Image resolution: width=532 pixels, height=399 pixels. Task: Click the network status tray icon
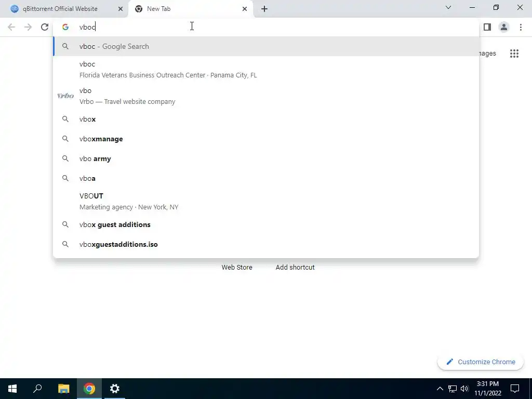pos(453,389)
